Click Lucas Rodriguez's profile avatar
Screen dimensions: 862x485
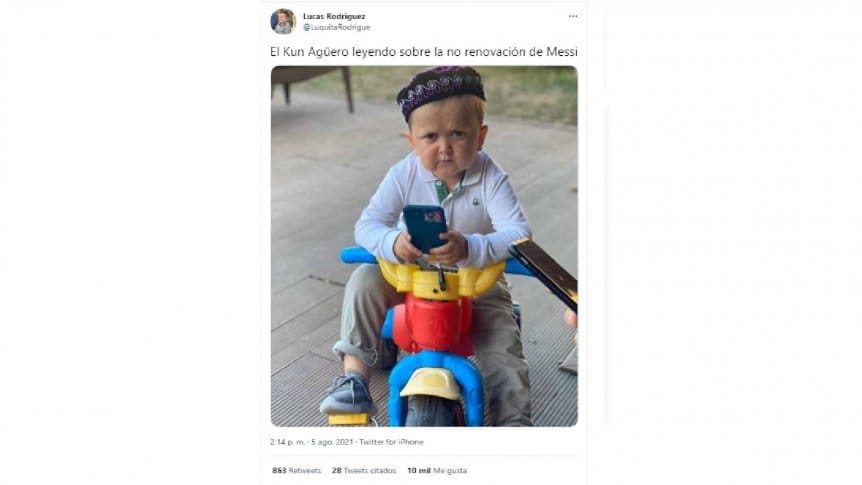pyautogui.click(x=283, y=21)
